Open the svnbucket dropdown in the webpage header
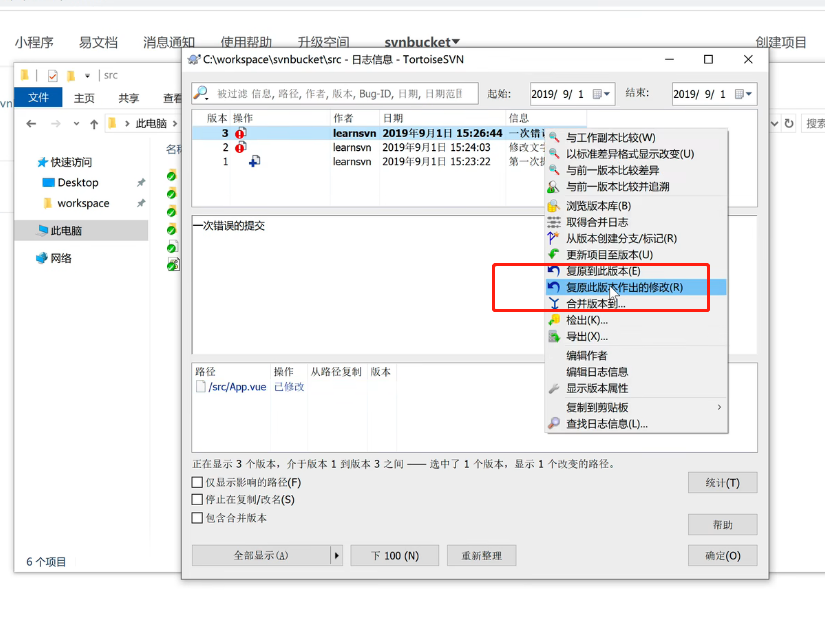Screen dimensions: 825x626 [x=422, y=42]
